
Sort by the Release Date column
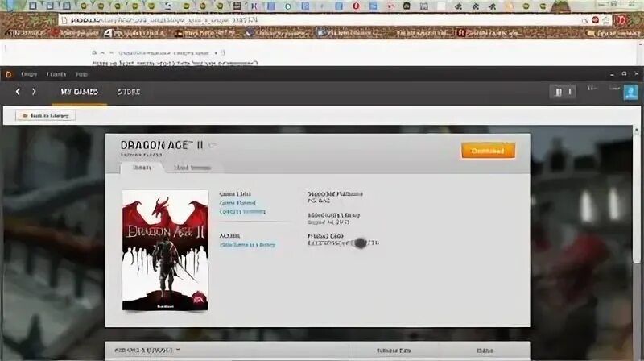(394, 351)
